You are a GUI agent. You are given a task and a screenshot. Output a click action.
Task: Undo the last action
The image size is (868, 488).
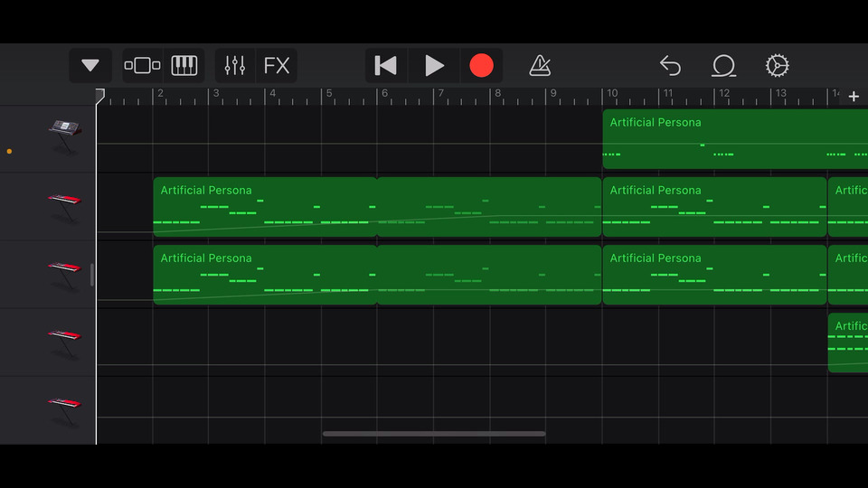[x=670, y=65]
